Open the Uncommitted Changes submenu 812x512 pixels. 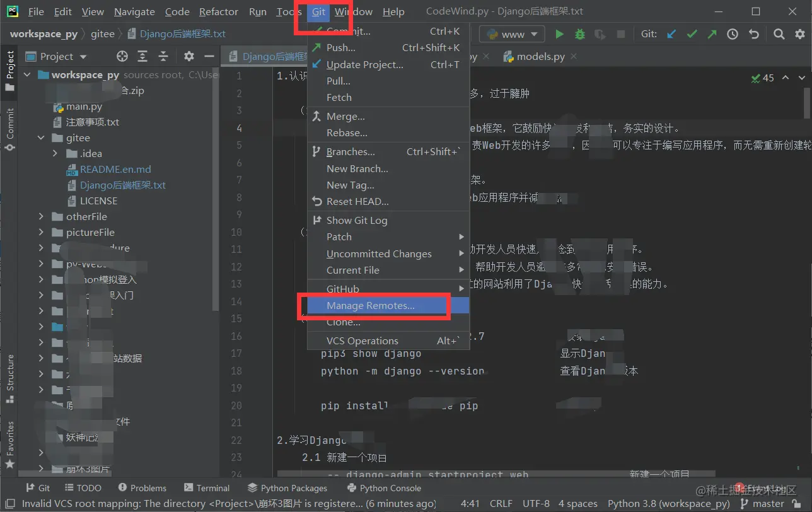[388, 253]
